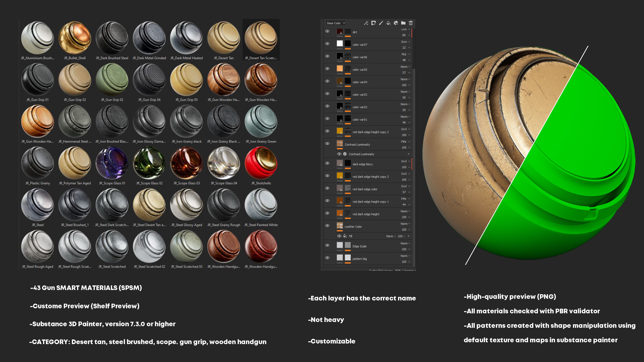Remove the Contrast Luminosity filter with X
Image resolution: width=644 pixels, height=362 pixels.
409,154
